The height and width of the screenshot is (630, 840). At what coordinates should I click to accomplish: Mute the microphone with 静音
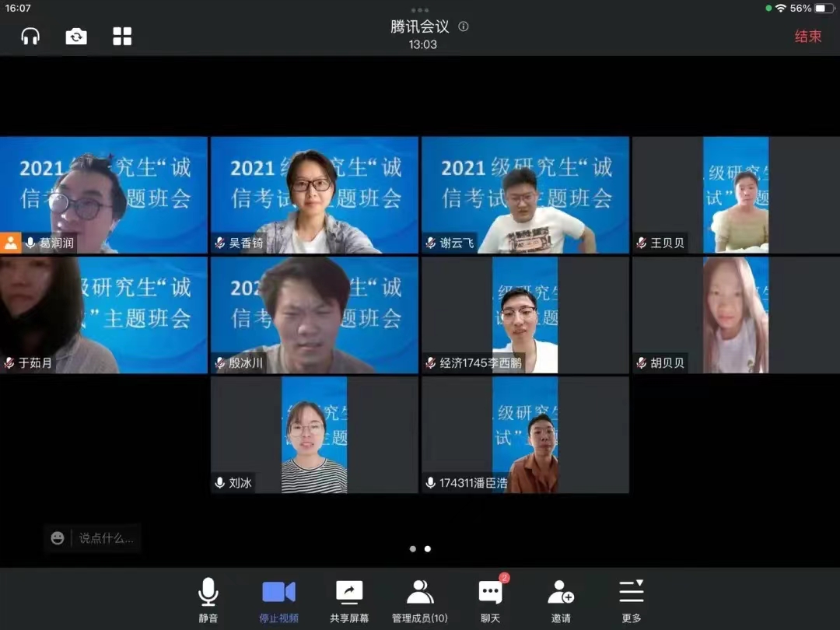(208, 600)
